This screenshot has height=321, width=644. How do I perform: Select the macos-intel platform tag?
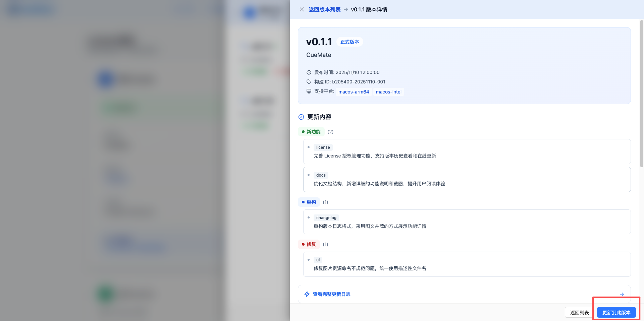pos(389,91)
